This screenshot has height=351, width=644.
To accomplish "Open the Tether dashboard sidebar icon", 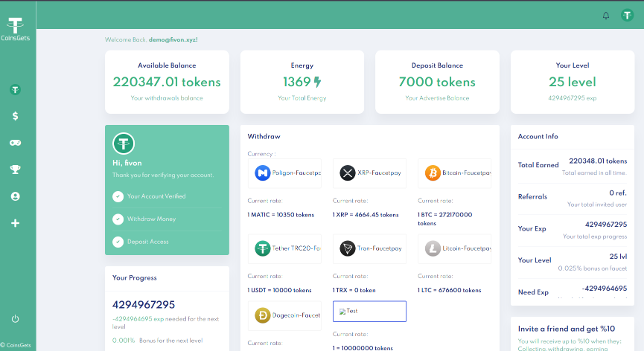I will tap(15, 90).
